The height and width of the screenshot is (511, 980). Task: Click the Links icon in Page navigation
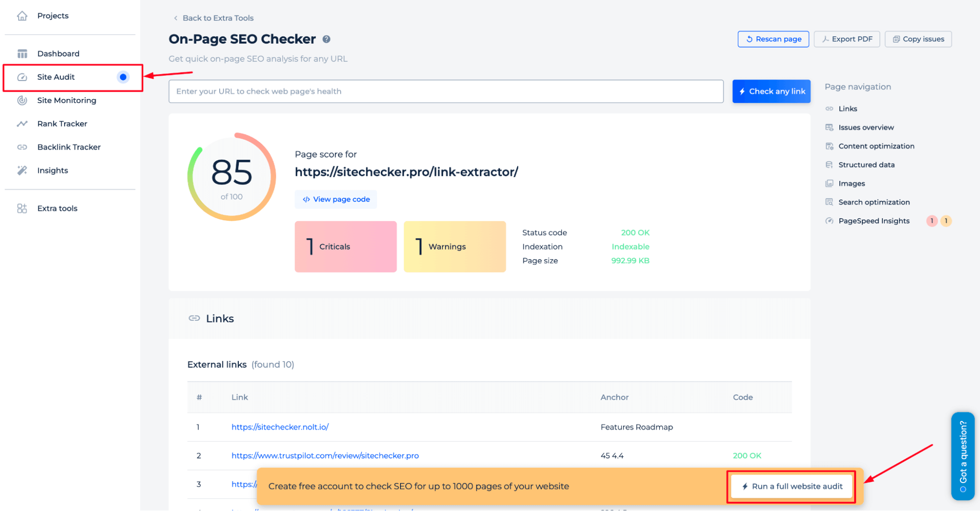pyautogui.click(x=829, y=109)
